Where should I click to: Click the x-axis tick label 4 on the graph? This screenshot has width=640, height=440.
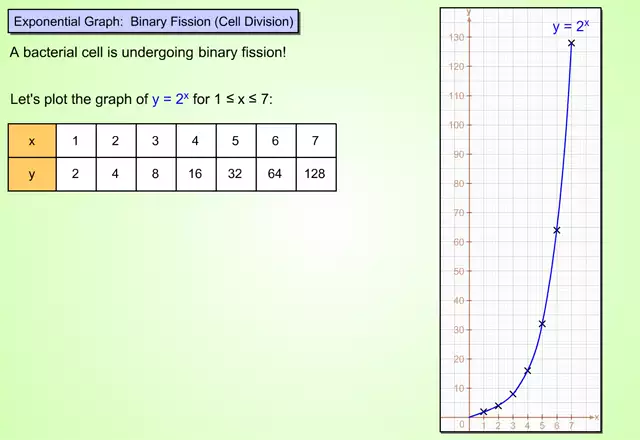(527, 426)
